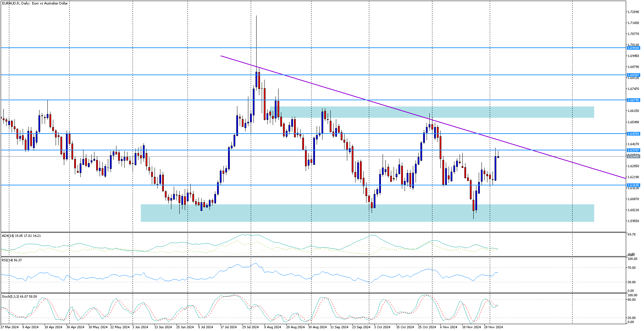The image size is (644, 331).
Task: Click the 1.66795 horizontal level price tag
Action: click(633, 100)
